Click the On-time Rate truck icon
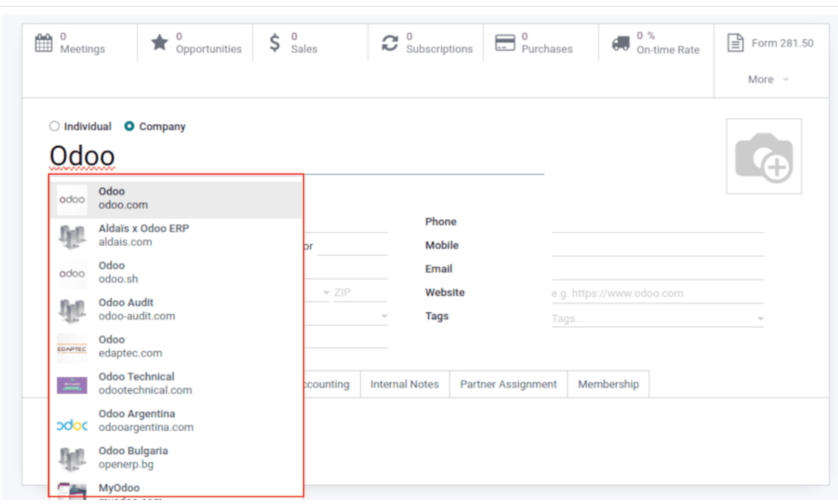The image size is (838, 504). (621, 44)
